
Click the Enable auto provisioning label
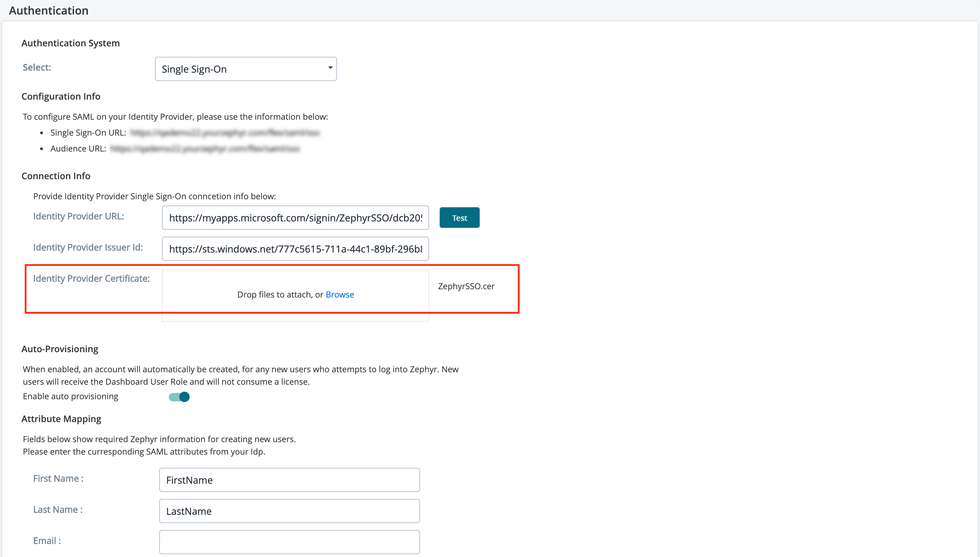point(70,396)
